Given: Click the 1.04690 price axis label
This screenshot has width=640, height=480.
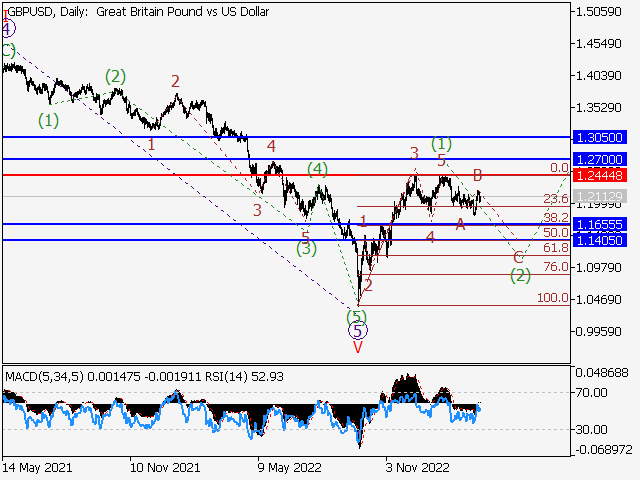Looking at the screenshot, I should click(x=598, y=300).
